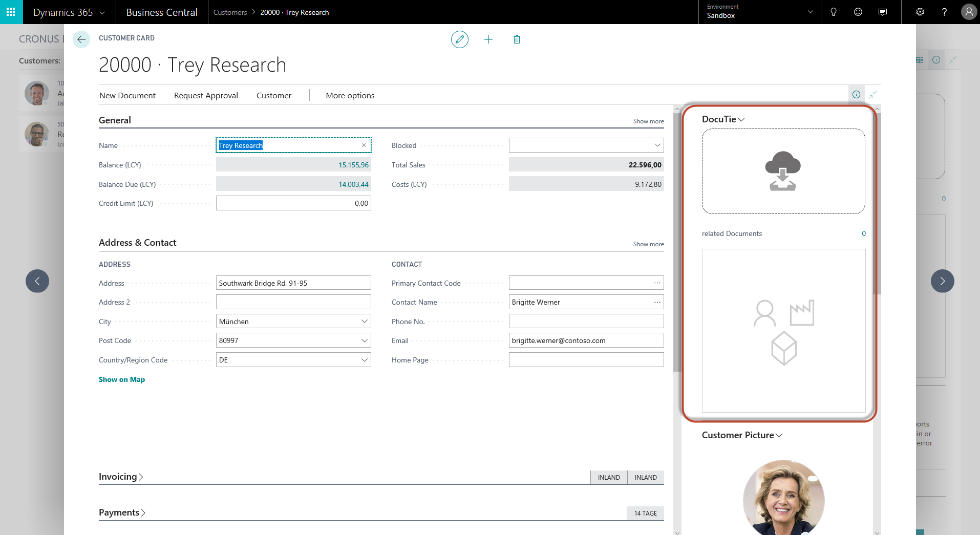Screen dimensions: 980x535
Task: Click the Home Page field
Action: pyautogui.click(x=586, y=360)
